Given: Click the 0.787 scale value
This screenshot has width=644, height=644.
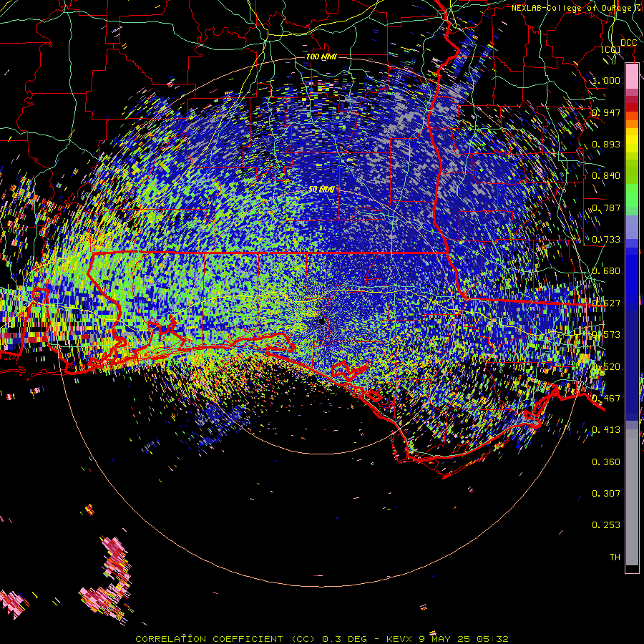Looking at the screenshot, I should pos(606,208).
